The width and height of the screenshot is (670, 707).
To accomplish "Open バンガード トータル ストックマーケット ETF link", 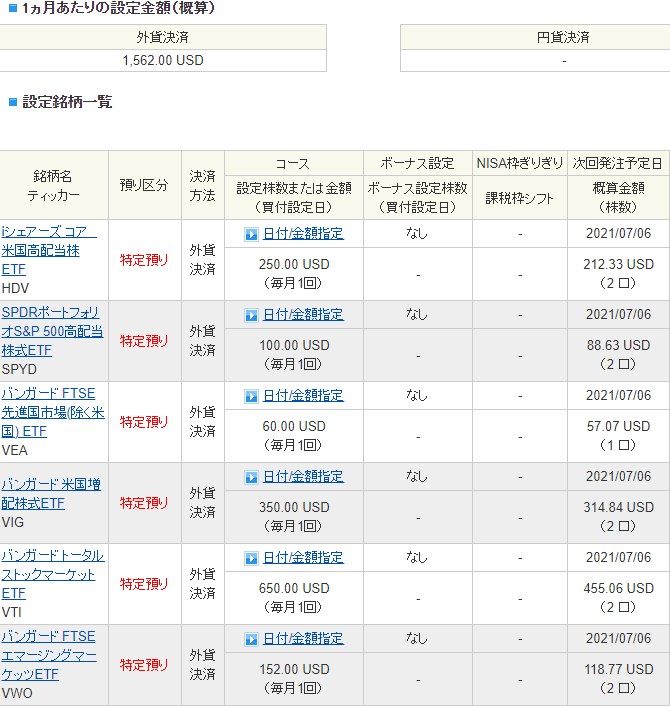I will tap(53, 574).
